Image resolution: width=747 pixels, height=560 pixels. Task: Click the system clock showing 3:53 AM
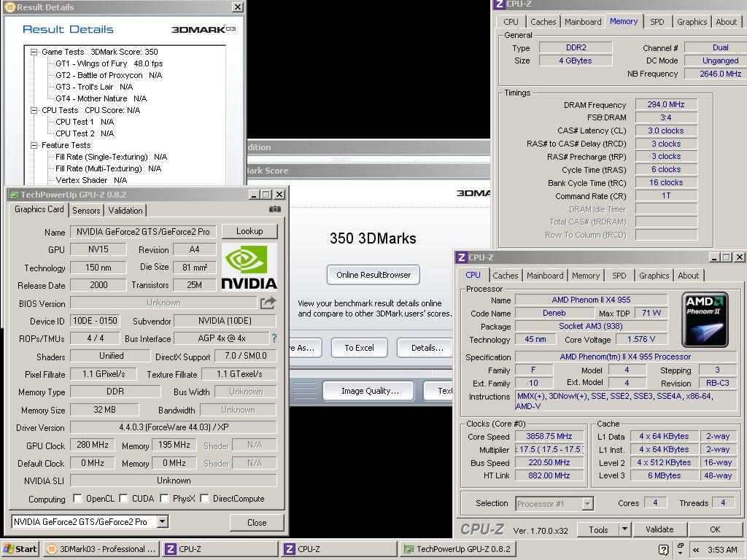pyautogui.click(x=722, y=550)
